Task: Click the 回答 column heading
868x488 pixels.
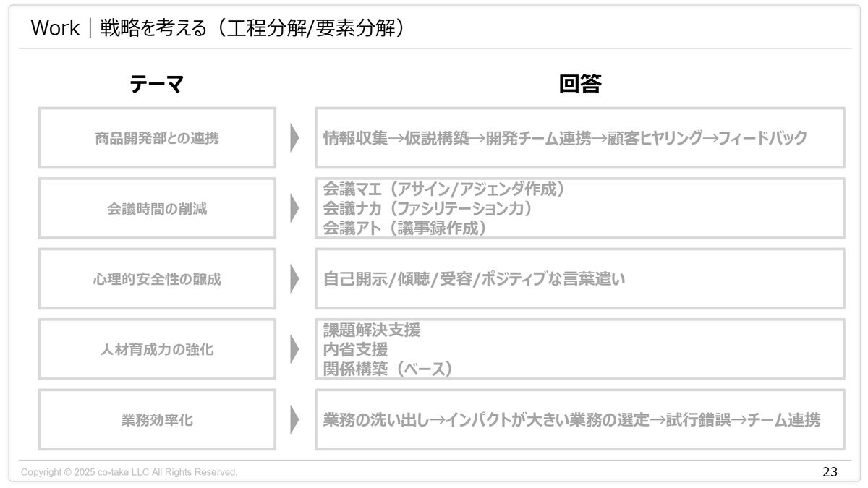Action: 579,85
